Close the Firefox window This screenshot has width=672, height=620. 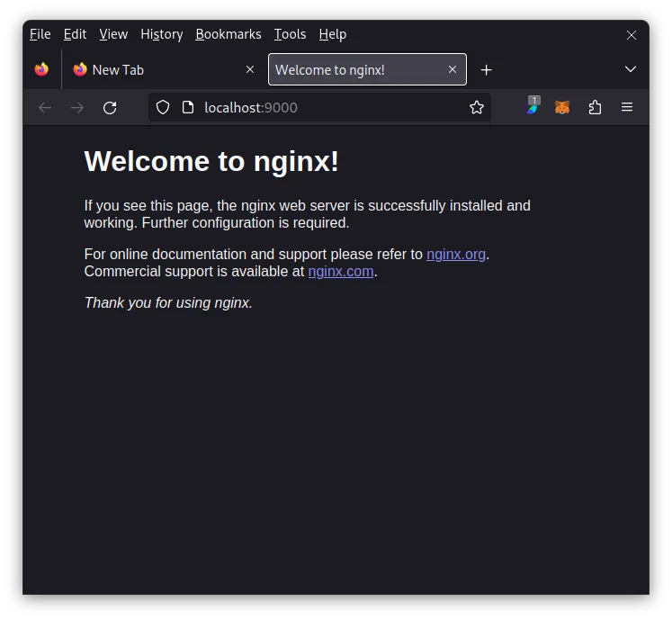[631, 35]
